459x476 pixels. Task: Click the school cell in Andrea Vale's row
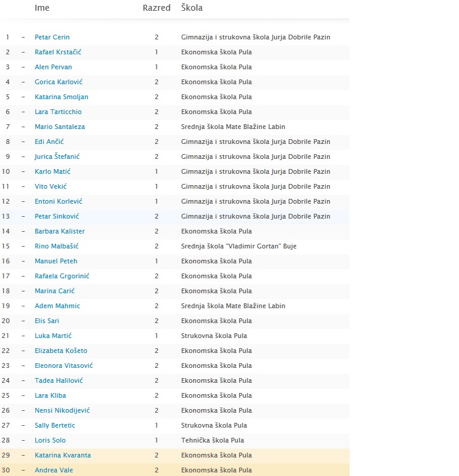216,470
